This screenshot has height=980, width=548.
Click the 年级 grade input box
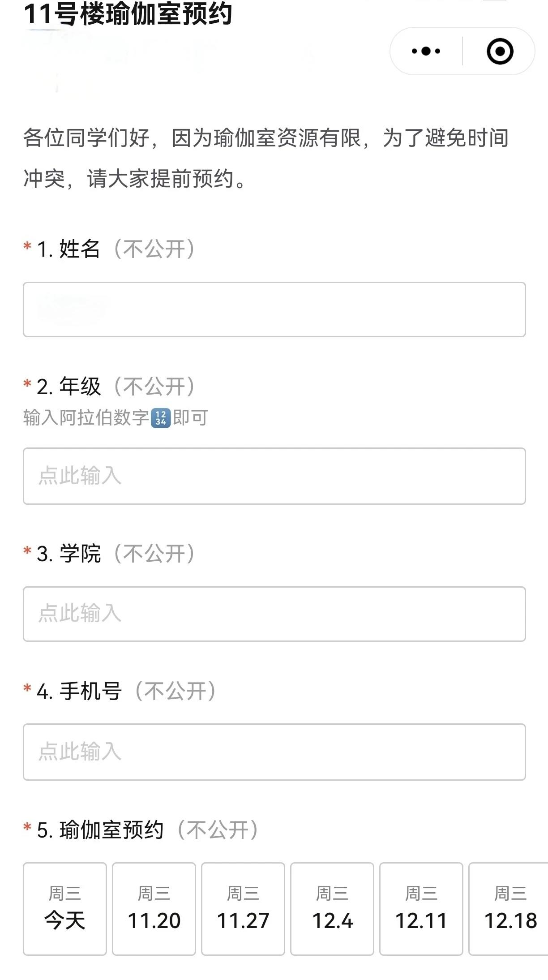(274, 476)
